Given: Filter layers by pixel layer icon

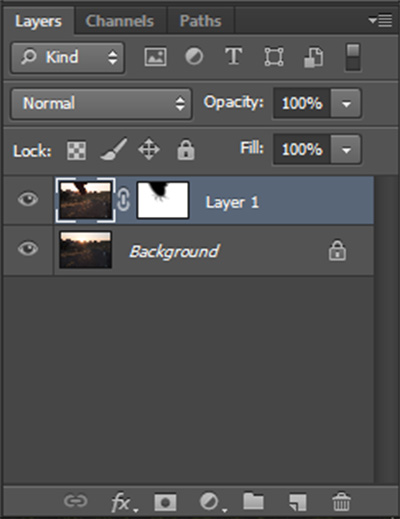Looking at the screenshot, I should 155,57.
